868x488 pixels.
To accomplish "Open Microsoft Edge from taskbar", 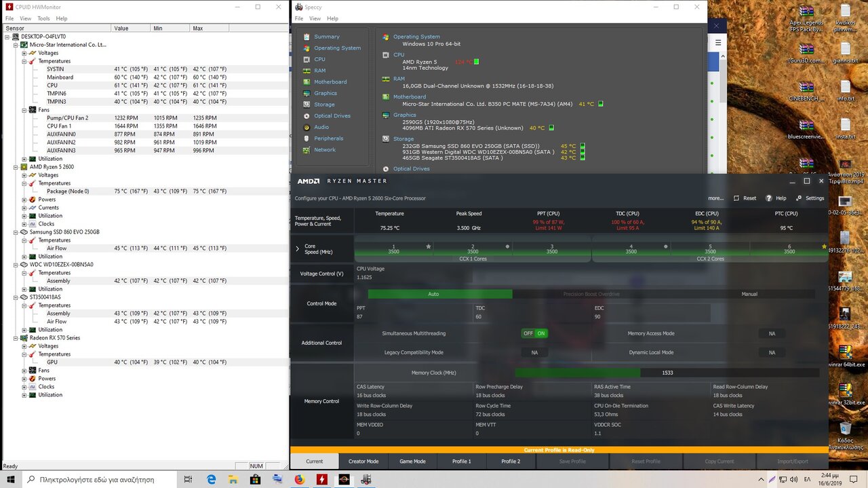I will pos(212,479).
